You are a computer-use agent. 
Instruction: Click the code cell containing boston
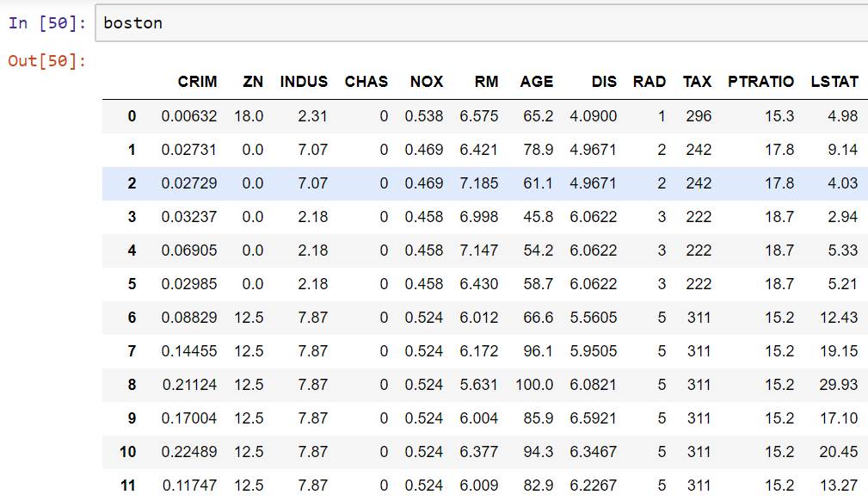(x=482, y=22)
